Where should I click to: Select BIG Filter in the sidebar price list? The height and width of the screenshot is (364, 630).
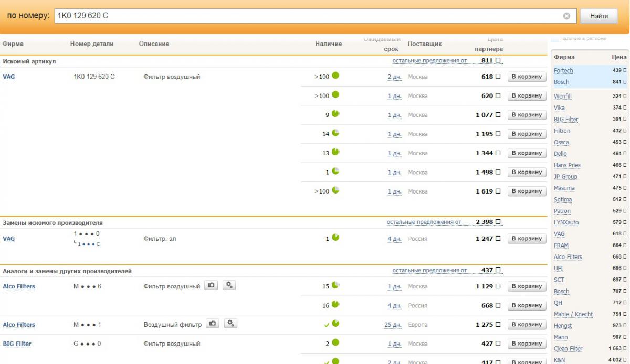tap(566, 120)
